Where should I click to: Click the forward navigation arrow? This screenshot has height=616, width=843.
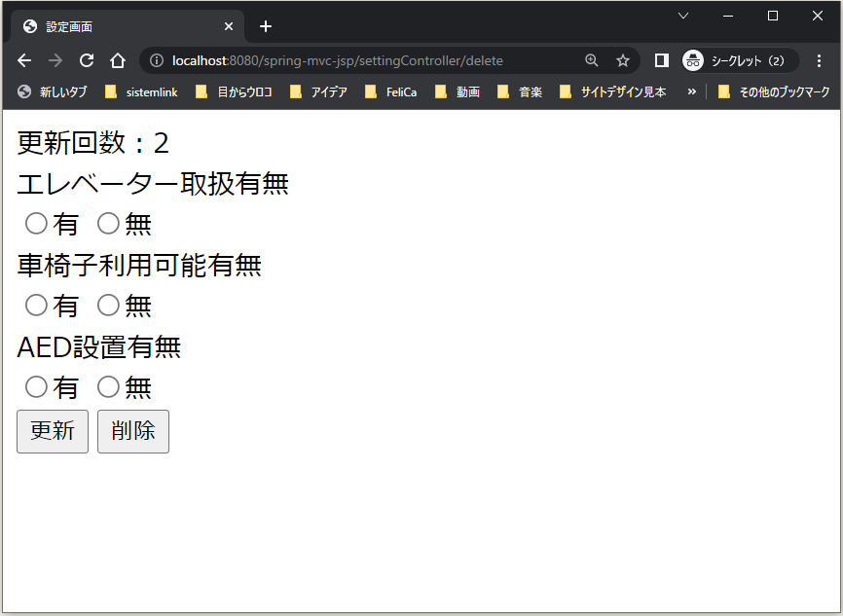[x=55, y=59]
